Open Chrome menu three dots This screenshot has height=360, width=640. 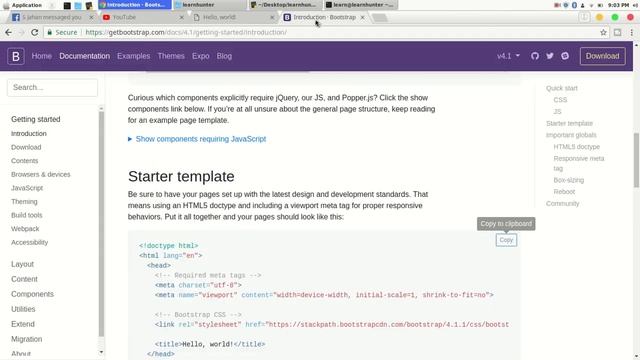tap(631, 32)
